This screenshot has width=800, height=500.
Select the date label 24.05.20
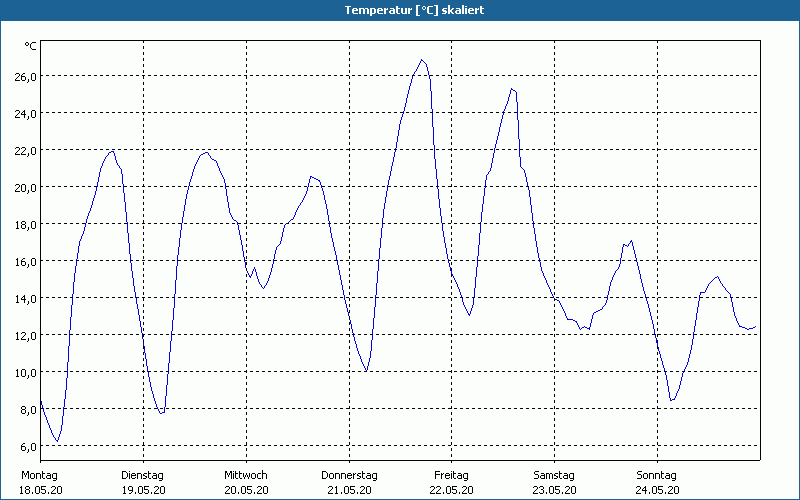657,490
